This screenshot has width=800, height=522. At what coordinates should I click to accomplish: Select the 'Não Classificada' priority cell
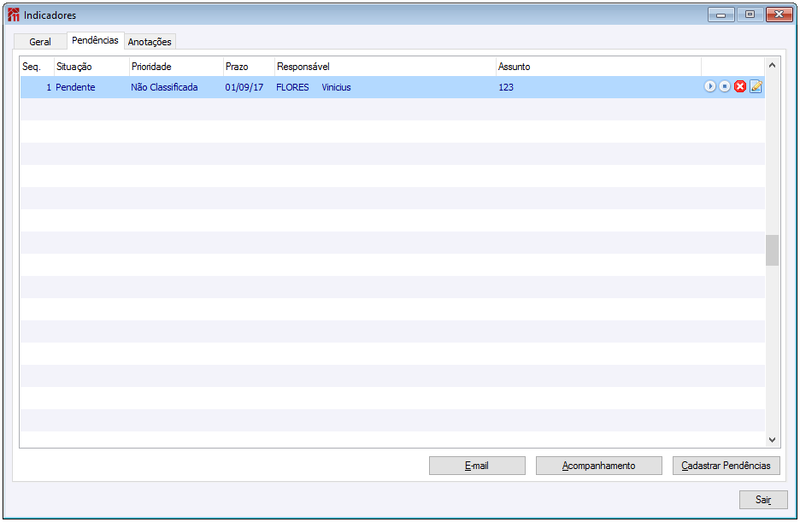coord(164,87)
